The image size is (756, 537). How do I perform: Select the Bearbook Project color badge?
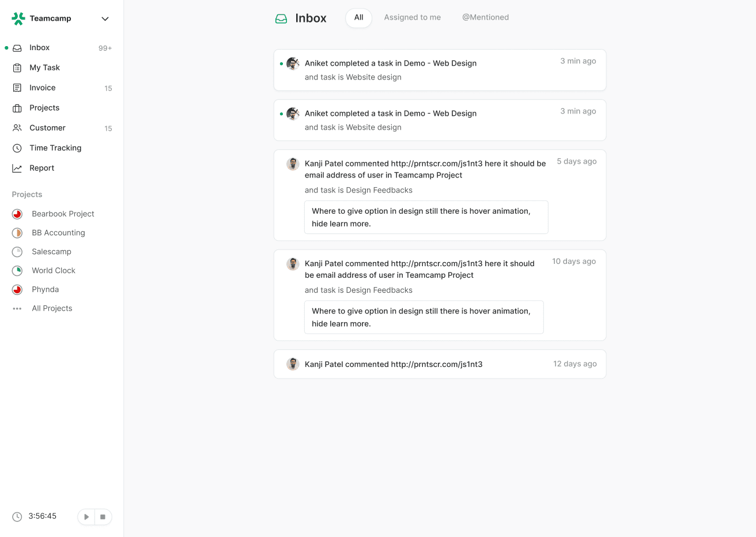(17, 214)
